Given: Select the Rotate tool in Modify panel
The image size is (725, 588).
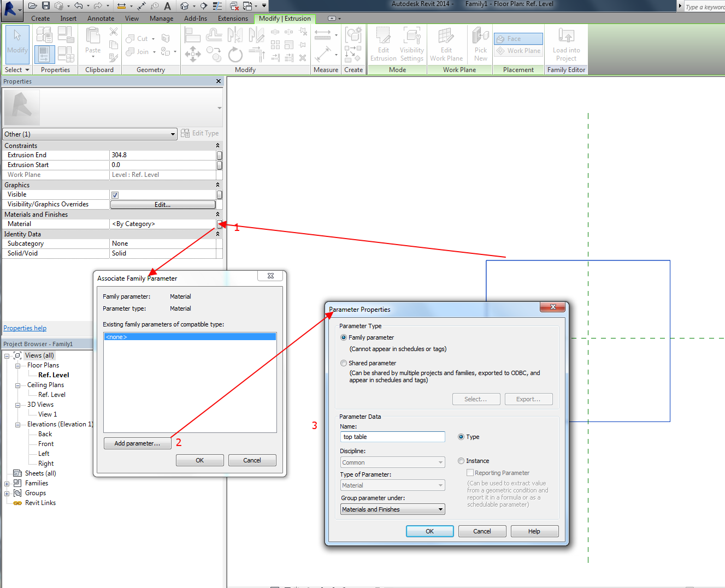Looking at the screenshot, I should point(235,55).
